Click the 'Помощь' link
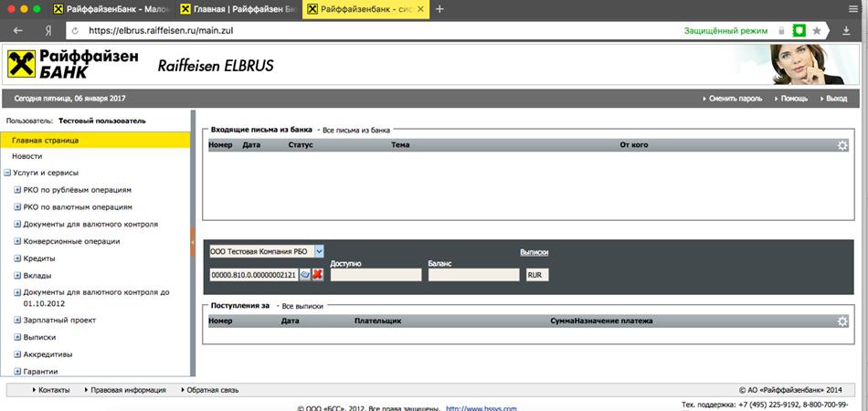 794,99
